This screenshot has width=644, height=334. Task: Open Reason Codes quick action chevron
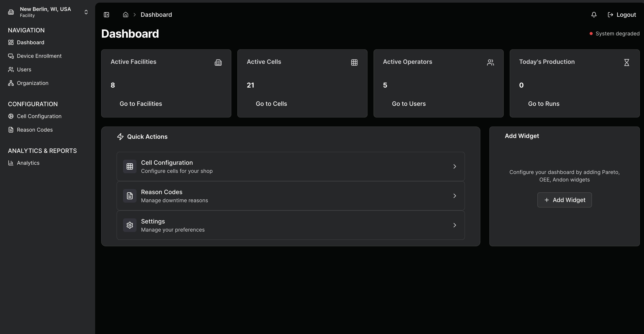point(454,196)
